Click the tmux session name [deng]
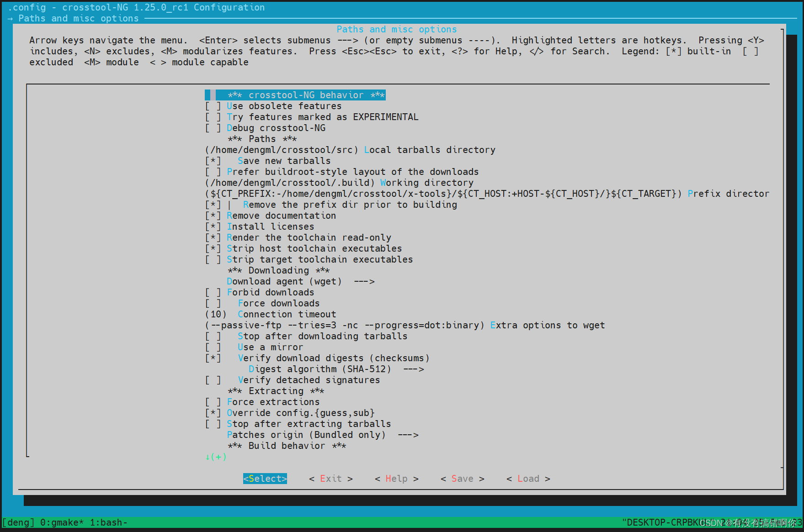 pos(18,522)
